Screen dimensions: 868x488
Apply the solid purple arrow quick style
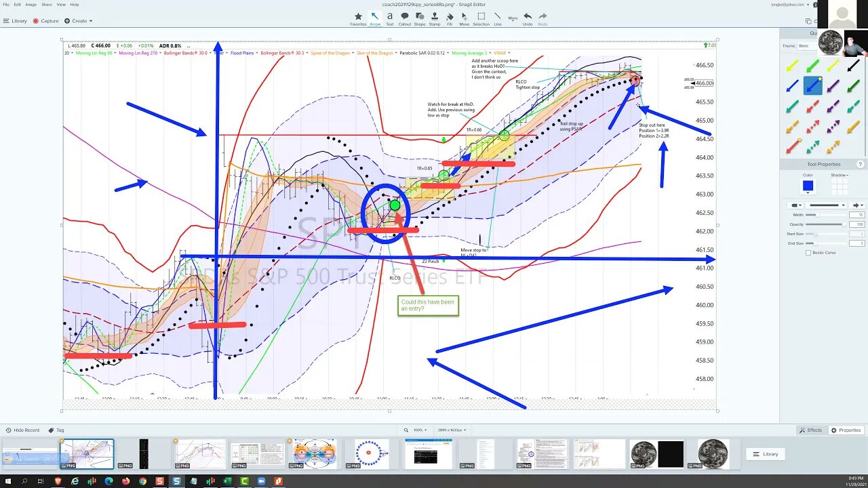click(833, 86)
